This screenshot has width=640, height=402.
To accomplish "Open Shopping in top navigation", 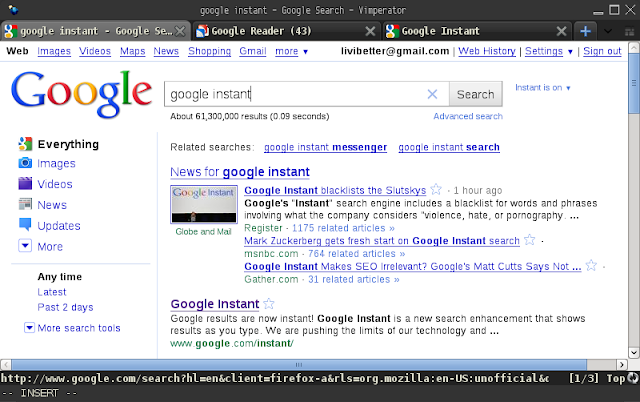I will (x=209, y=51).
